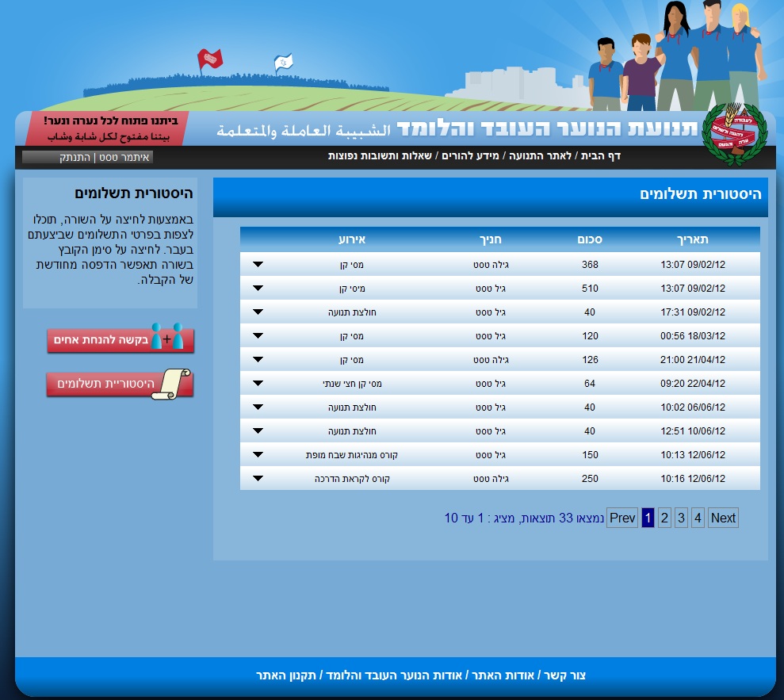The height and width of the screenshot is (700, 784).
Task: Expand the payment row dated 18/03/12
Action: [x=258, y=335]
